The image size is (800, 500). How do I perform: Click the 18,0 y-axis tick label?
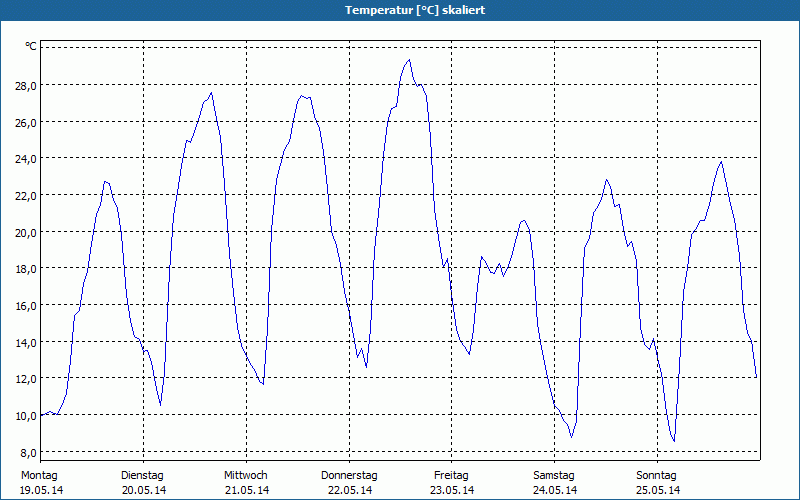pos(24,268)
